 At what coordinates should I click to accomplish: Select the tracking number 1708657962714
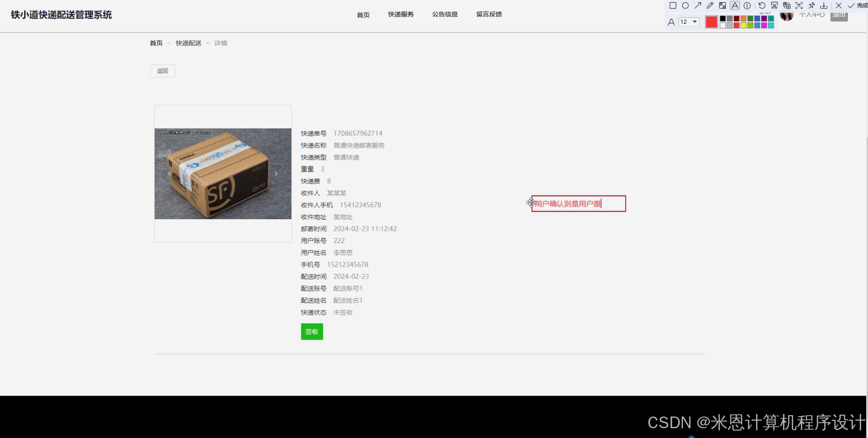[358, 133]
